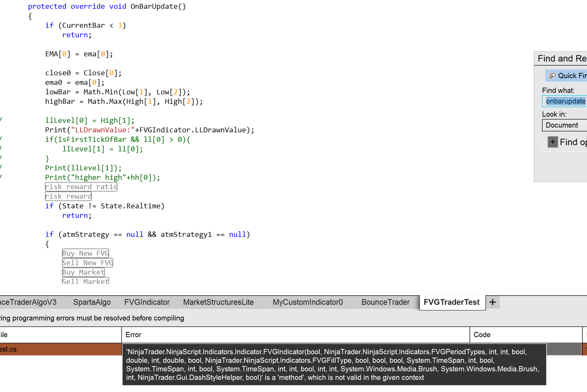Click the 'EMA[0] = ema[0];' line
Image resolution: width=587 pixels, height=392 pixels.
(79, 54)
